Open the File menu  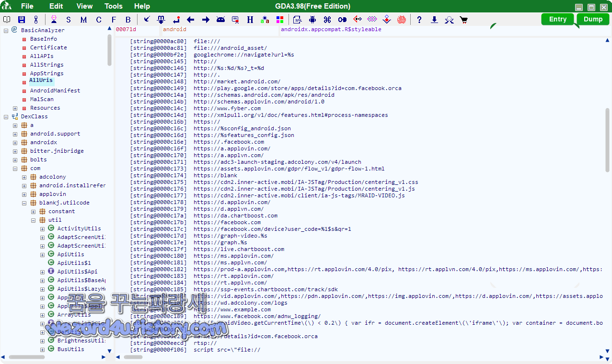pyautogui.click(x=27, y=6)
